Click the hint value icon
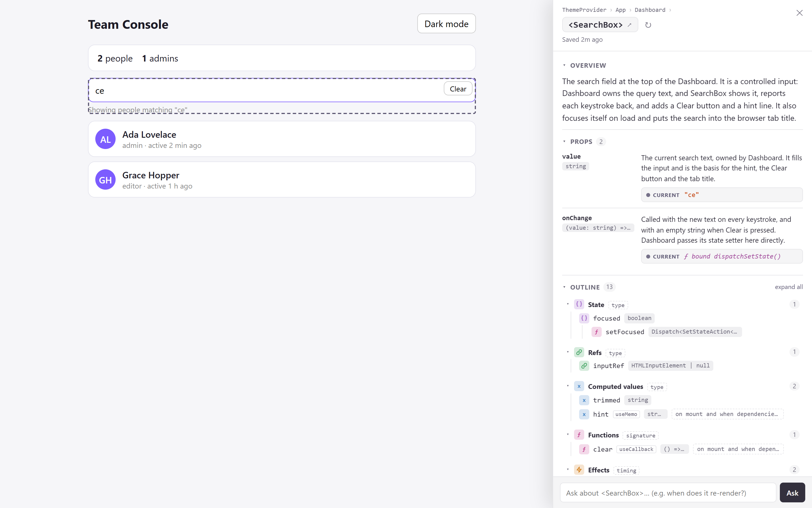 pyautogui.click(x=584, y=414)
